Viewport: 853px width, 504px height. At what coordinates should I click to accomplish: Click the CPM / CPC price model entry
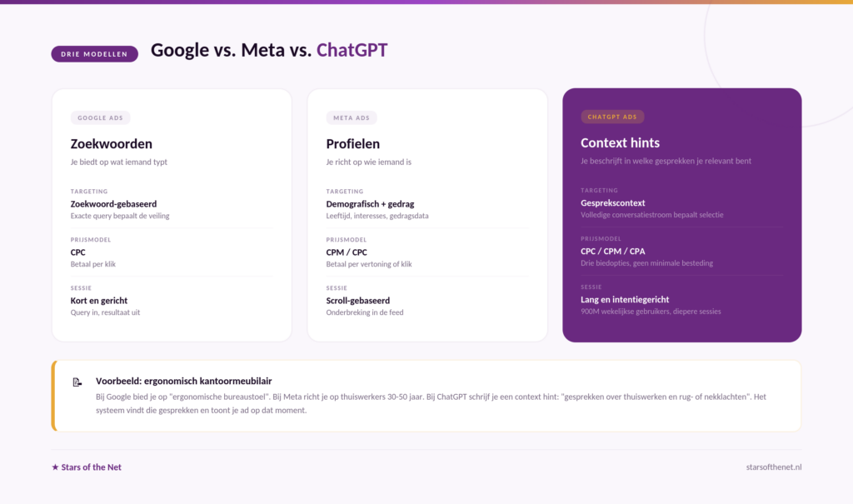pyautogui.click(x=347, y=252)
